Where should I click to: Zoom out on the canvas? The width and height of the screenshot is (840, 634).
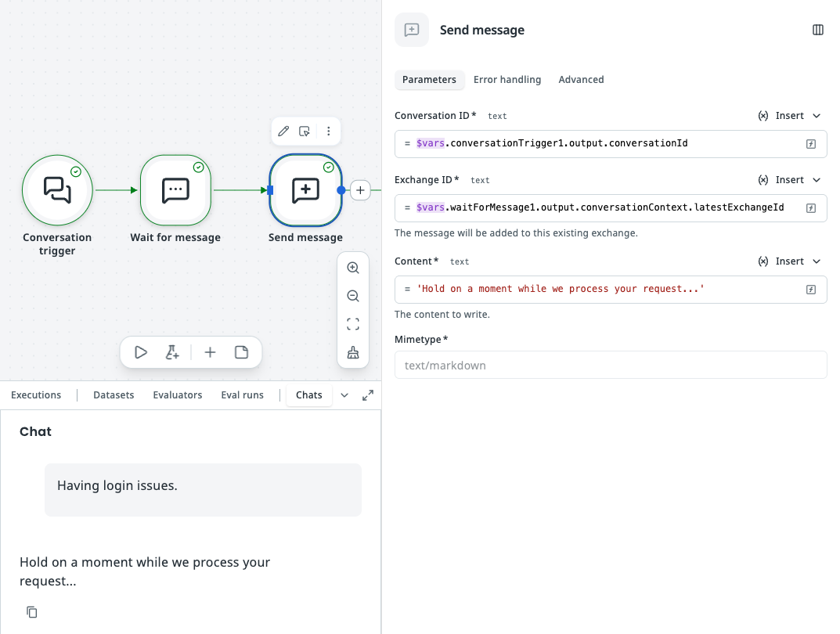[x=353, y=296]
